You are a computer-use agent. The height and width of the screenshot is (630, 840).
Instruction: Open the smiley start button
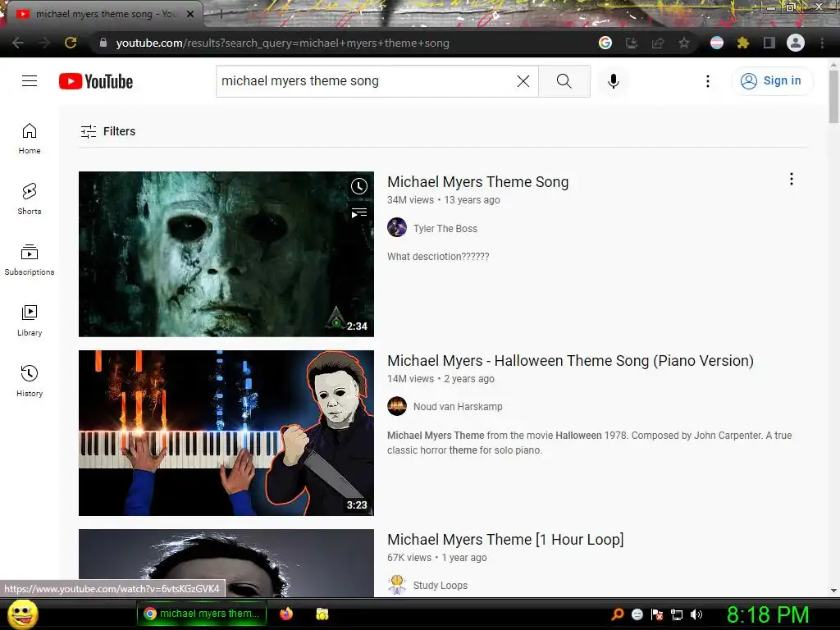click(x=23, y=614)
